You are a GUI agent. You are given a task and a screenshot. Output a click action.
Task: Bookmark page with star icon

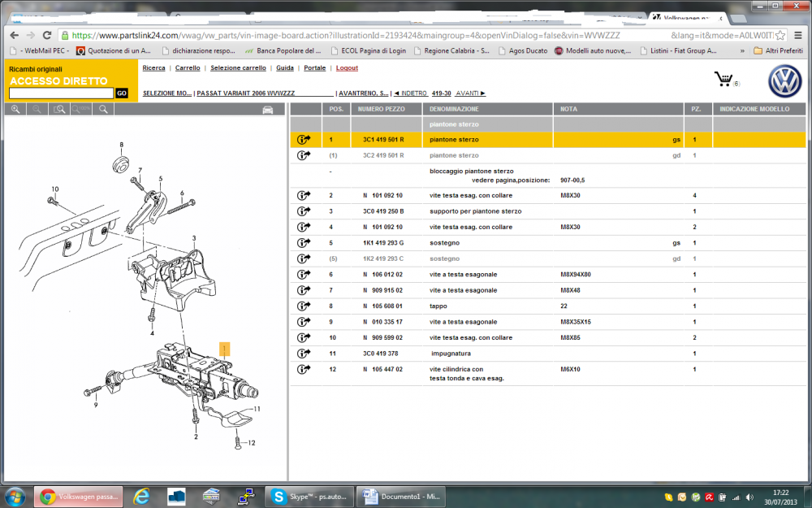coord(780,36)
